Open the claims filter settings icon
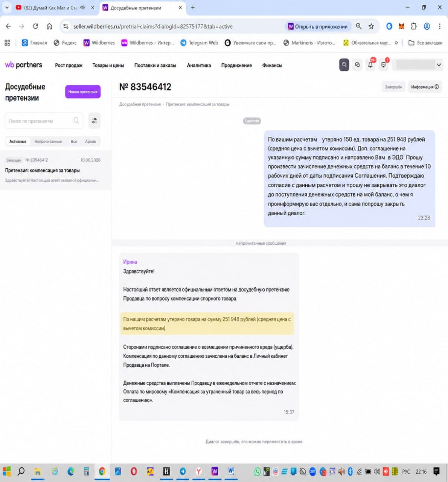 click(x=94, y=120)
